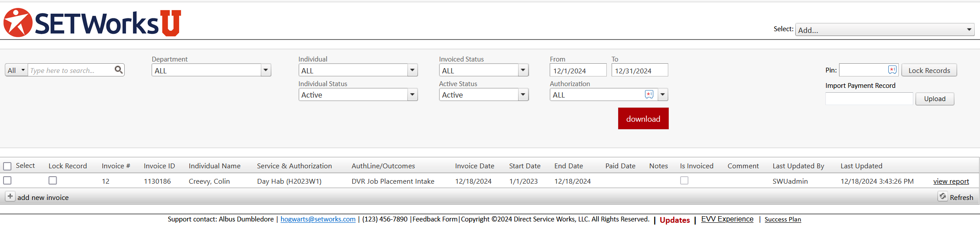Click the plus icon to add new invoice
This screenshot has width=980, height=243.
click(10, 196)
